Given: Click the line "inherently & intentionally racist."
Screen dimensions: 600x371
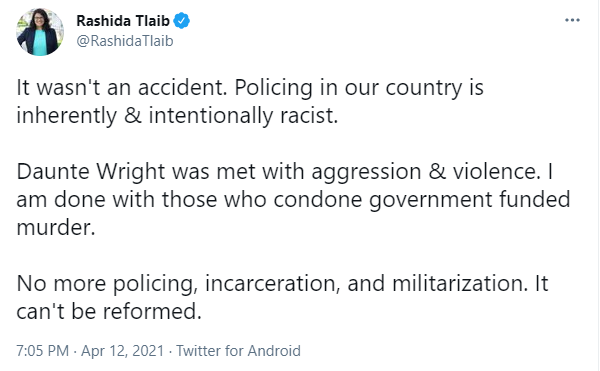Looking at the screenshot, I should point(177,116).
